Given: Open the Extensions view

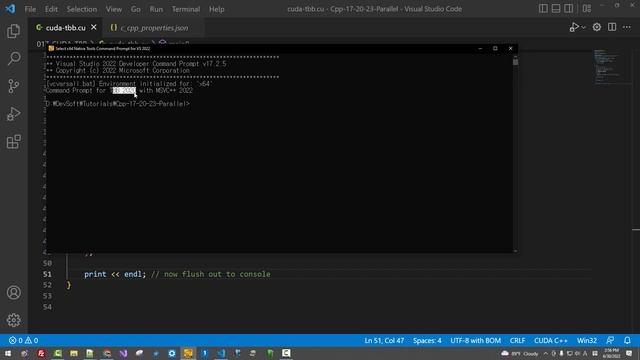Looking at the screenshot, I should coord(13,142).
